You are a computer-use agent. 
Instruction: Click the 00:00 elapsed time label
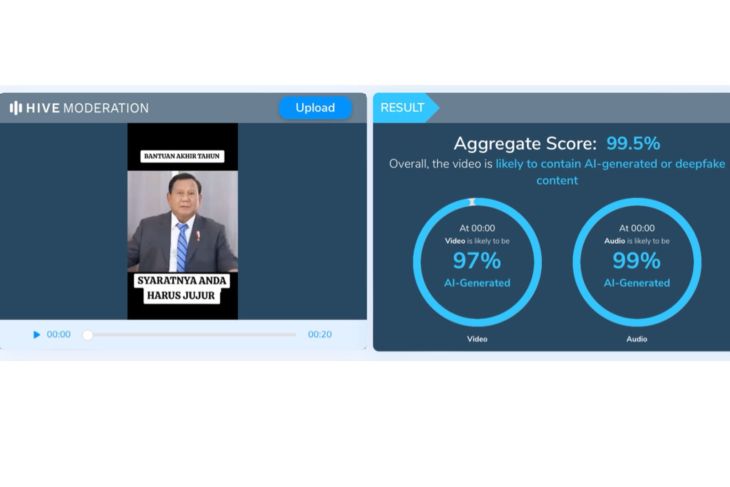pyautogui.click(x=59, y=335)
